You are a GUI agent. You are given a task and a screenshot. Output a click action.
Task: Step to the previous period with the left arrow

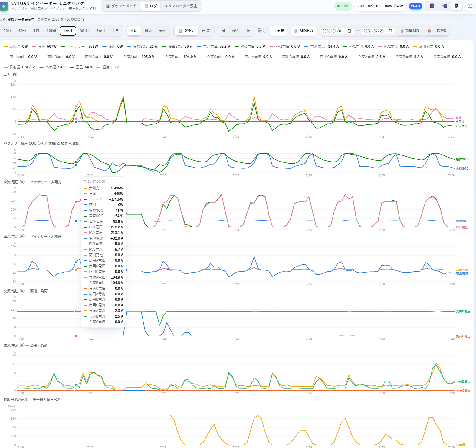223,31
